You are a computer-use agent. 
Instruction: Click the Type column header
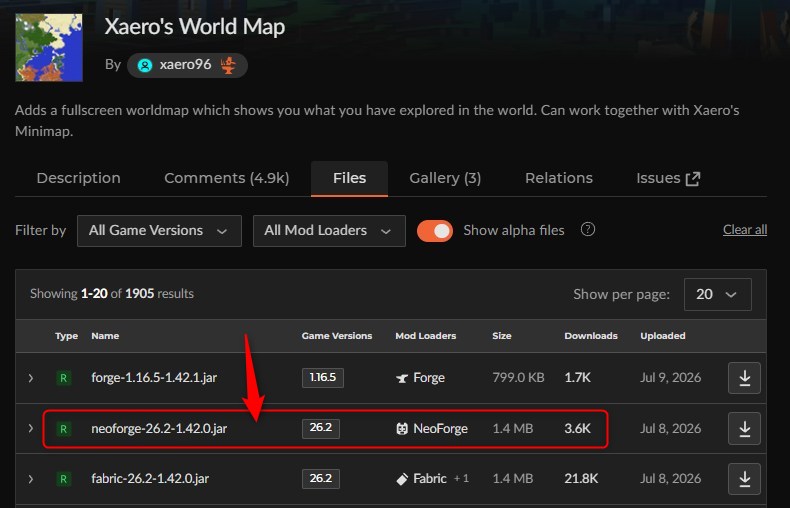pos(67,336)
